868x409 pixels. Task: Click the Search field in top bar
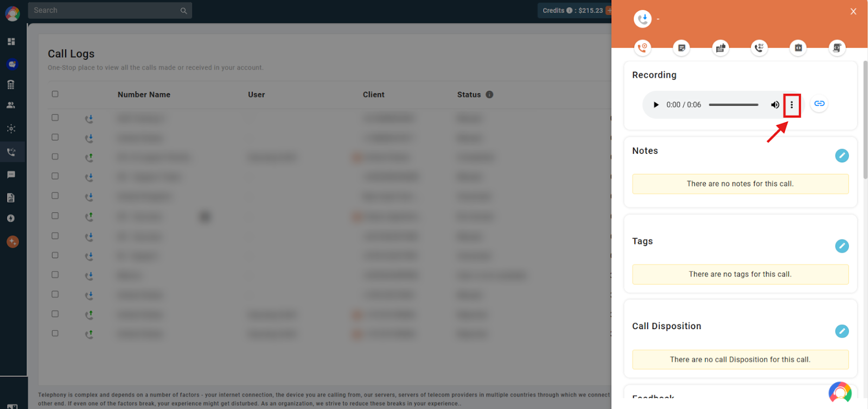click(x=110, y=10)
